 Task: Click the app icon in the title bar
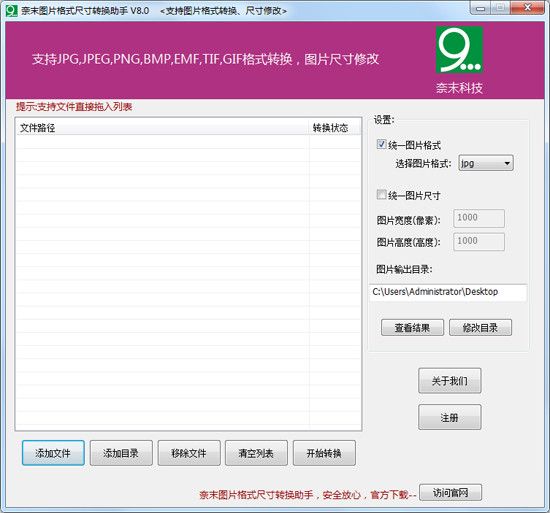12,11
